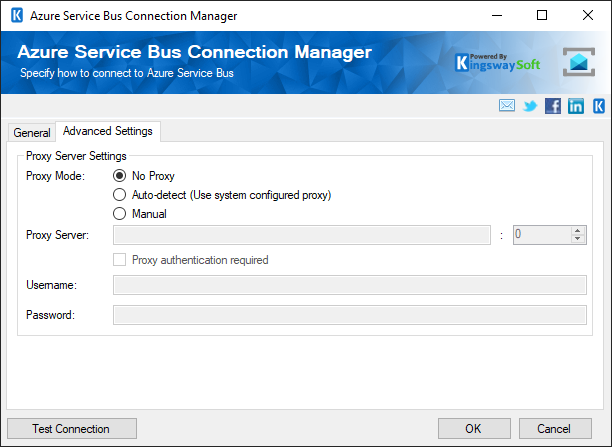Screen dimensions: 612x447
Task: Open the Twitter bird icon
Action: pos(530,106)
